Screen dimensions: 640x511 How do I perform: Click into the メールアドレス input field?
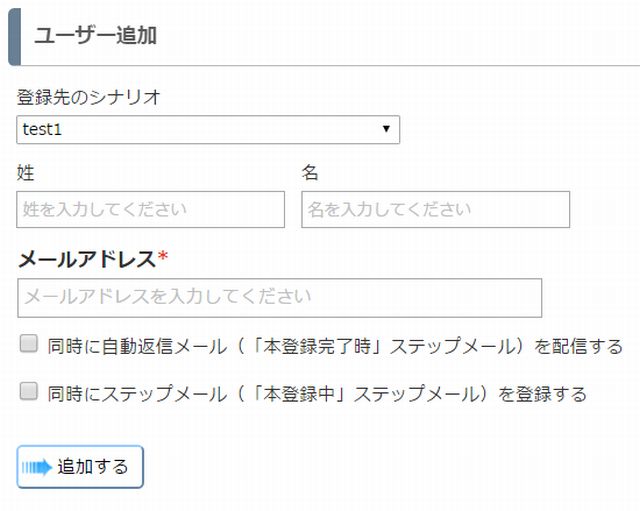coord(280,298)
